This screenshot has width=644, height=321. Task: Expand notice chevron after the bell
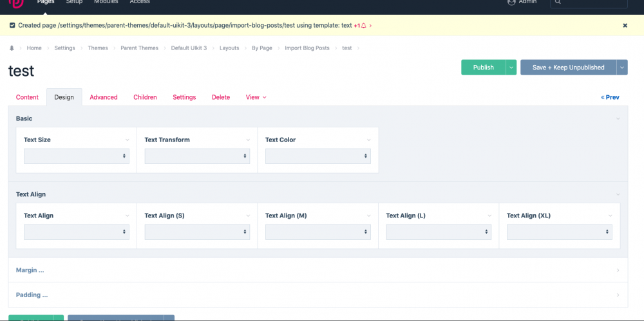370,26
